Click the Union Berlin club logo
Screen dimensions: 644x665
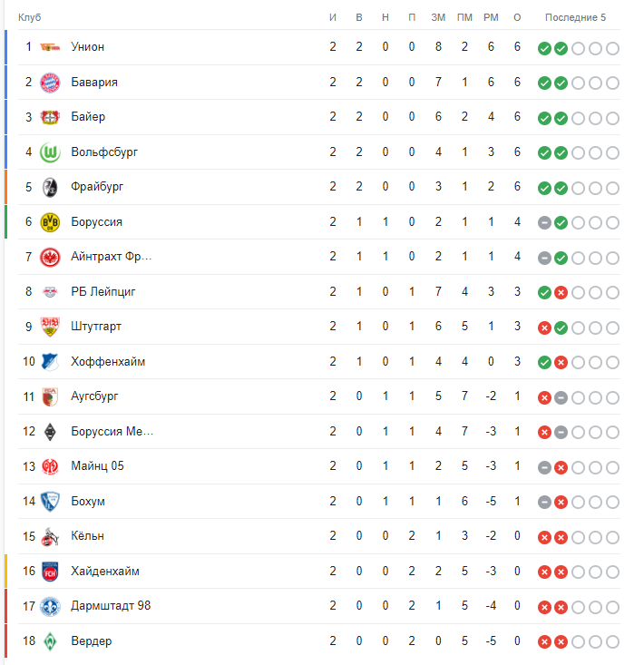click(x=50, y=47)
